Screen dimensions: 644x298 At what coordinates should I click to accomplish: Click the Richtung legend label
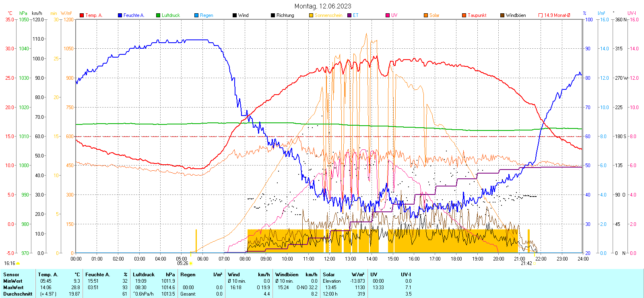point(285,15)
